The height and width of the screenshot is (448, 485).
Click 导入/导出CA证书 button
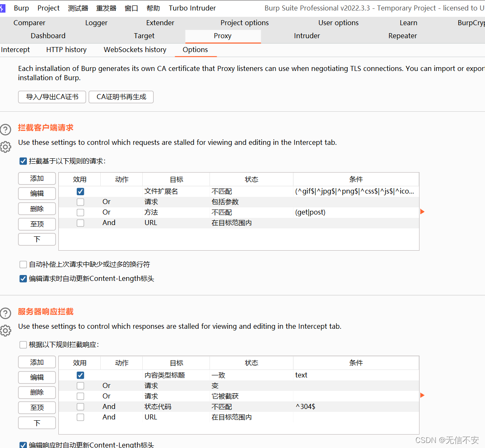pyautogui.click(x=52, y=97)
